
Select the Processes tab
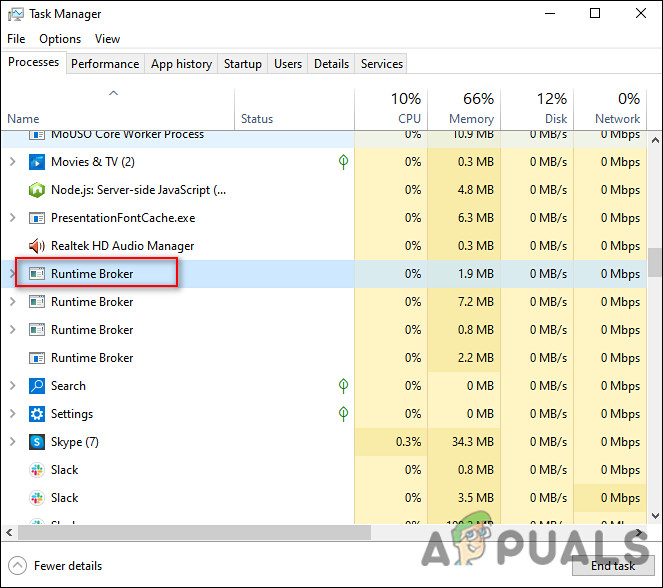[x=34, y=62]
